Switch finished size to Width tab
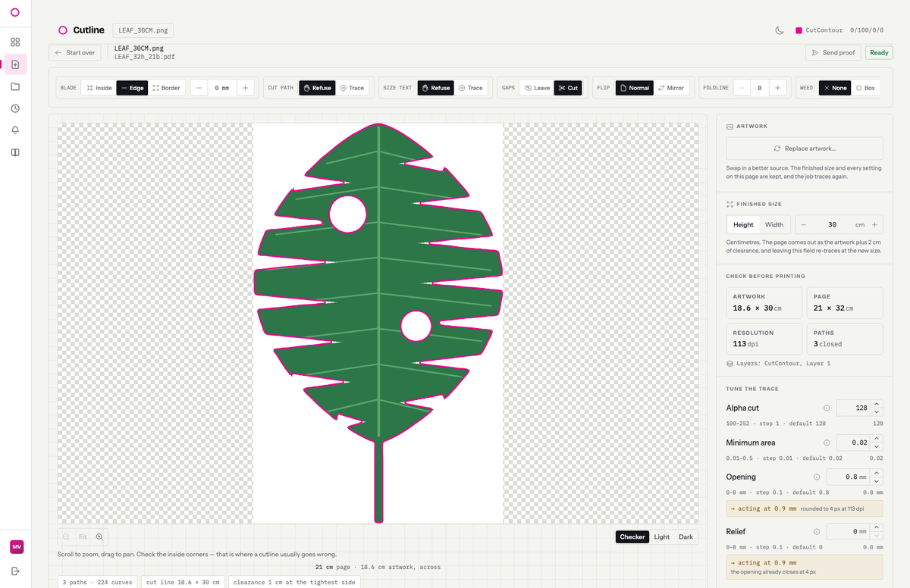910x588 pixels. pyautogui.click(x=774, y=225)
